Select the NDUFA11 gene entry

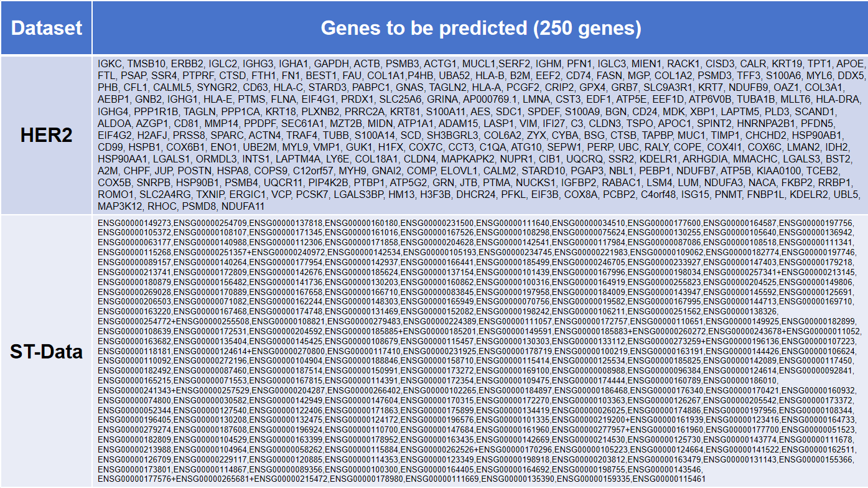(x=243, y=206)
